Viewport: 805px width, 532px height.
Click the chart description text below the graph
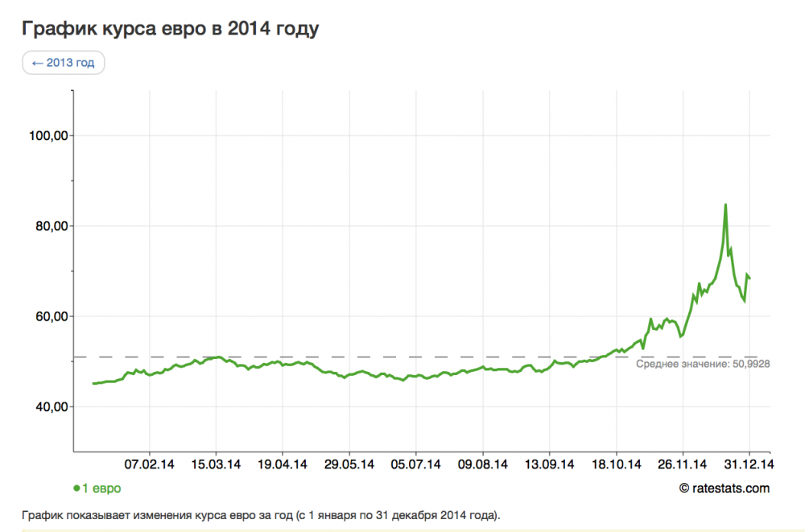261,515
